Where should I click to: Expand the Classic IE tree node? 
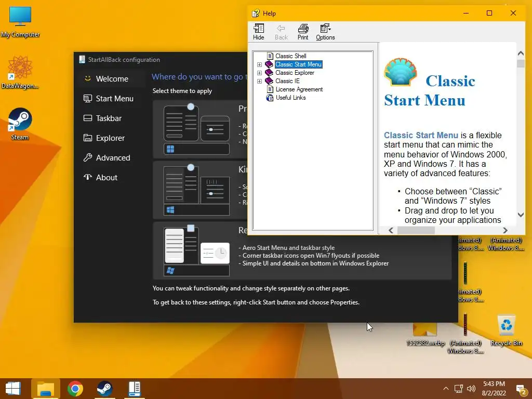(x=260, y=81)
